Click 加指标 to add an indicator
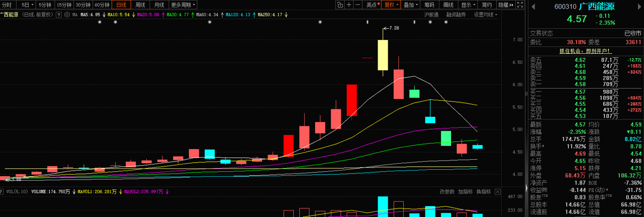Image resolution: width=644 pixels, height=217 pixels. pos(465,191)
